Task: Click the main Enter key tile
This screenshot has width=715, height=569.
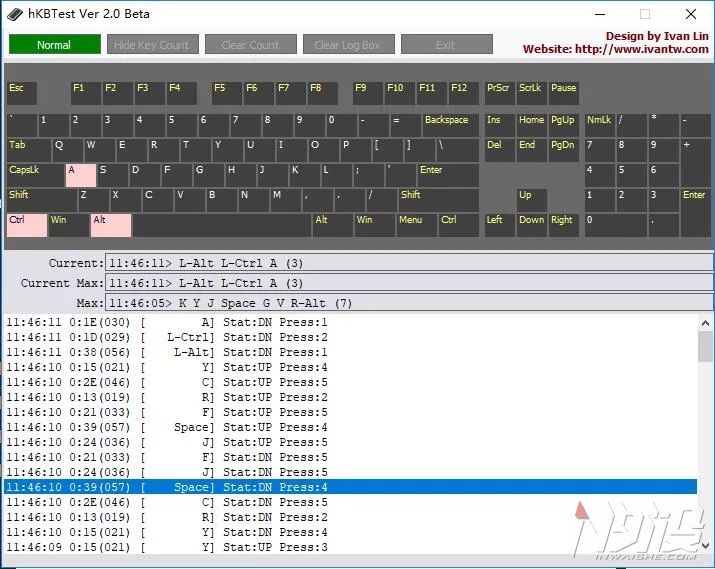Action: coord(448,176)
